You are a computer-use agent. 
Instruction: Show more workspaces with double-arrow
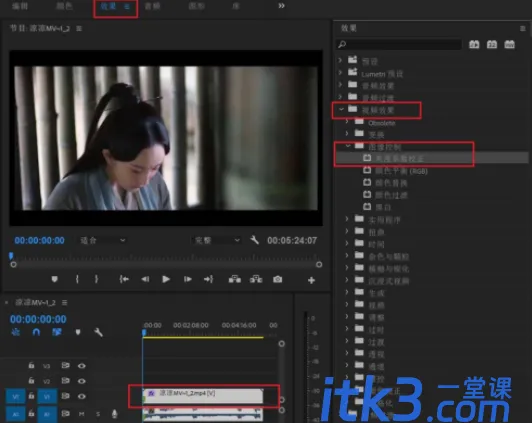(x=281, y=6)
